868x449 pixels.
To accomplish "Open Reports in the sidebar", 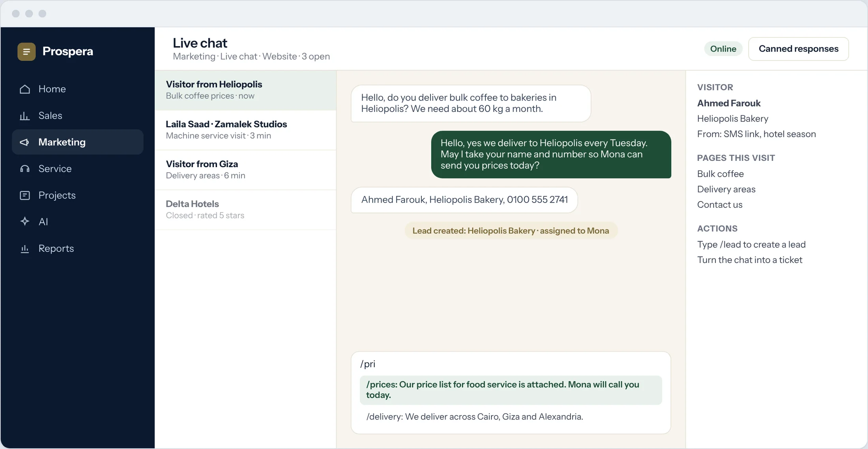I will pos(78,248).
